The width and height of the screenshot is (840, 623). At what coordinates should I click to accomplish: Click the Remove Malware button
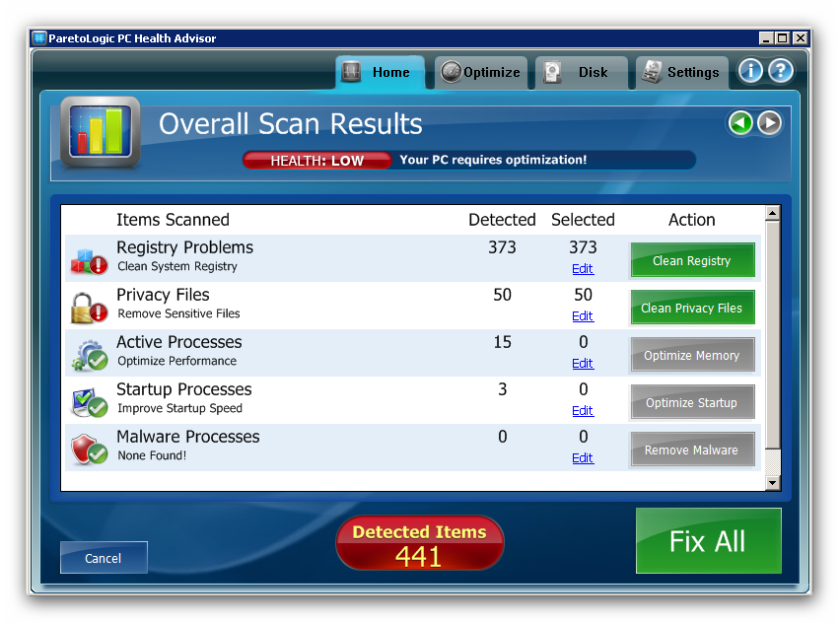click(x=692, y=450)
